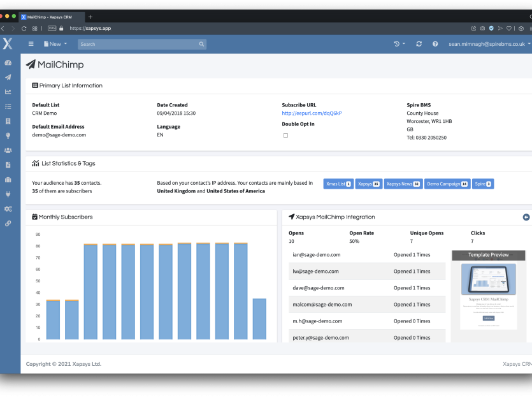Open the dashboard gauge sidebar icon
Image resolution: width=532 pixels, height=399 pixels.
pyautogui.click(x=8, y=62)
